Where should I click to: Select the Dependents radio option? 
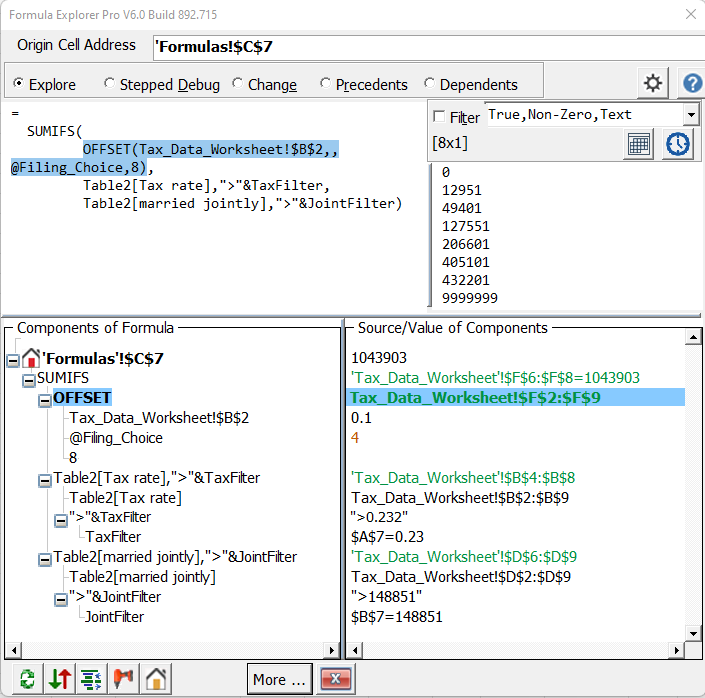[429, 83]
